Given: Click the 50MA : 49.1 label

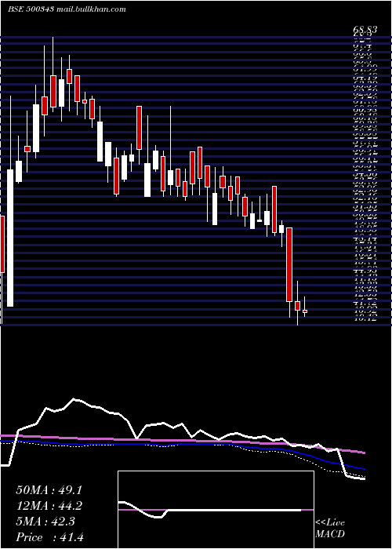Looking at the screenshot, I should click(x=49, y=490).
